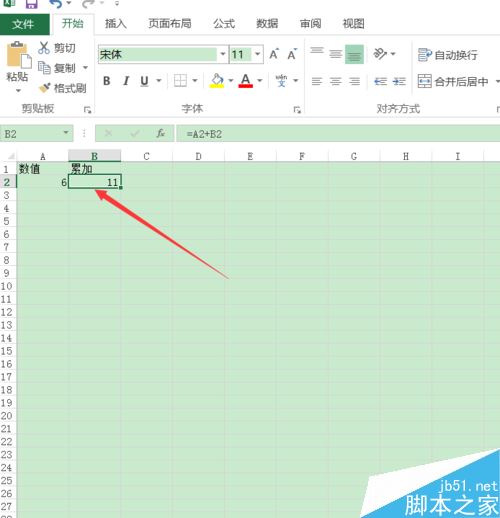Click the select-all corner triangle
This screenshot has height=518, width=500.
click(11, 156)
